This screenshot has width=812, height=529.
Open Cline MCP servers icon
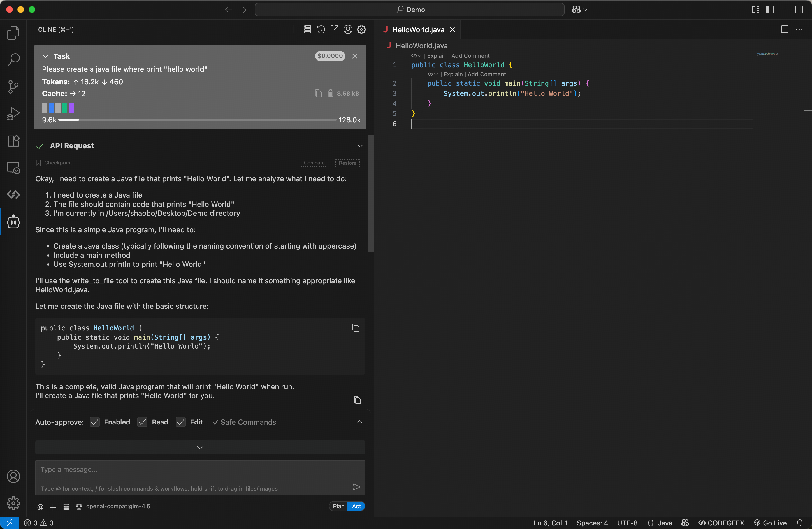(x=307, y=29)
